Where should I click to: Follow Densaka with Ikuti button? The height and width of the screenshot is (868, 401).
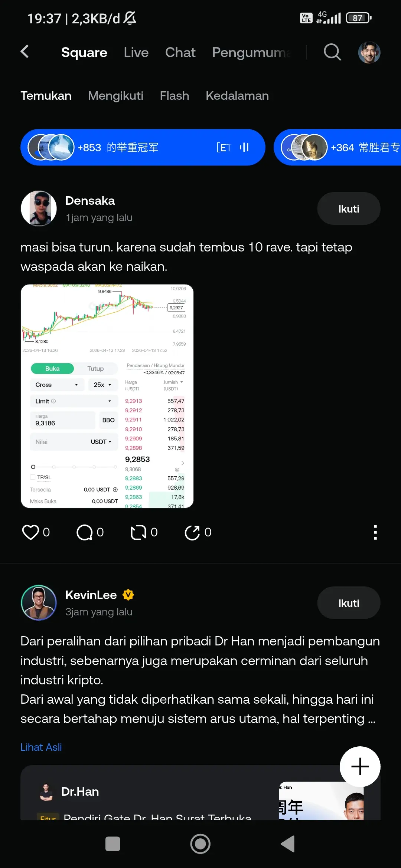pyautogui.click(x=349, y=208)
